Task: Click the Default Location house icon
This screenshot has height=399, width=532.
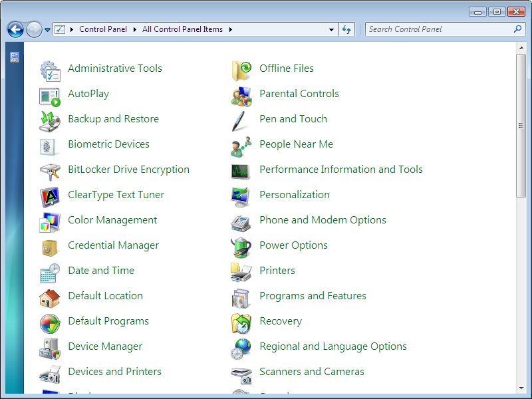Action: (50, 299)
